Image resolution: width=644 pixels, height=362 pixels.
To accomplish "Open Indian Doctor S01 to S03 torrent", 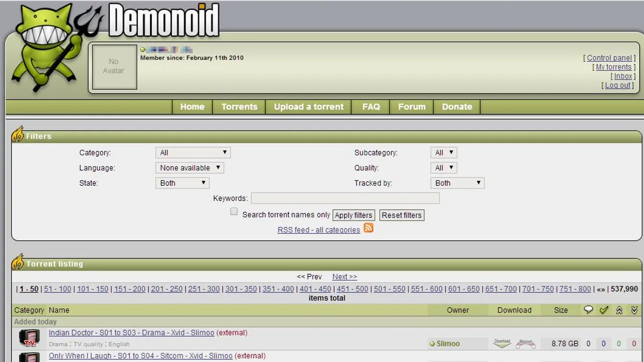I will coord(131,333).
